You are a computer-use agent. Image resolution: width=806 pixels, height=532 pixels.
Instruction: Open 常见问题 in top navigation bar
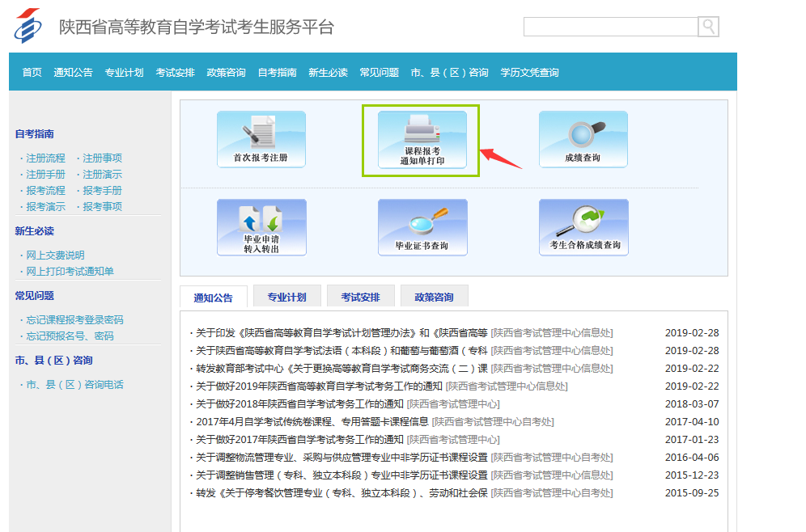click(x=380, y=73)
